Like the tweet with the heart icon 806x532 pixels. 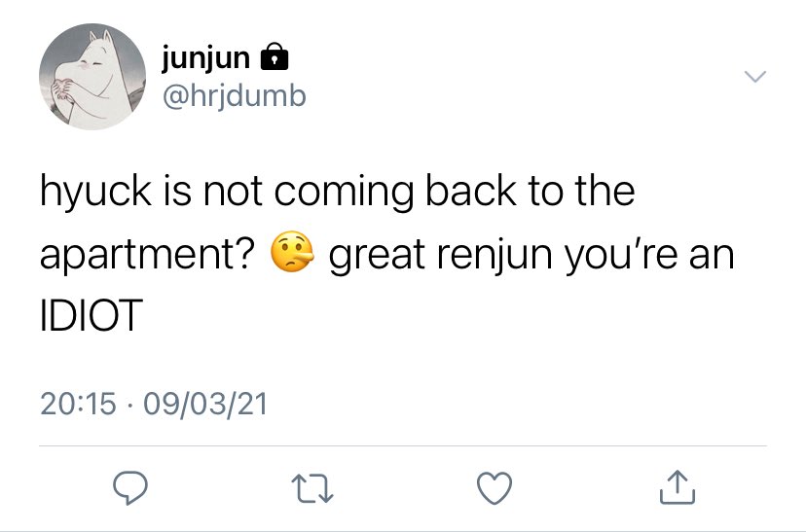pos(495,488)
